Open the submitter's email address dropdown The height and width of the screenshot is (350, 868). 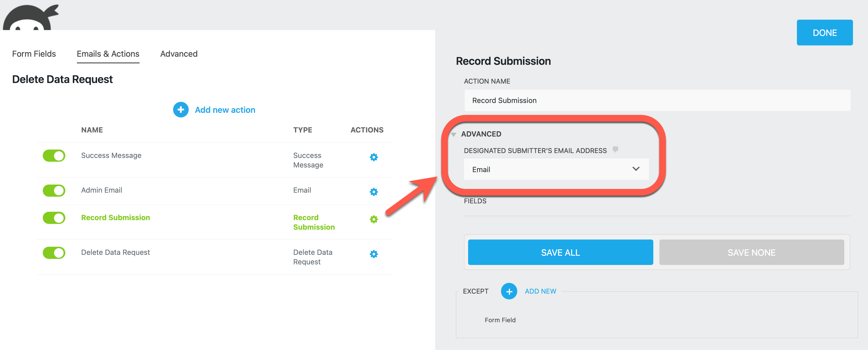(556, 169)
